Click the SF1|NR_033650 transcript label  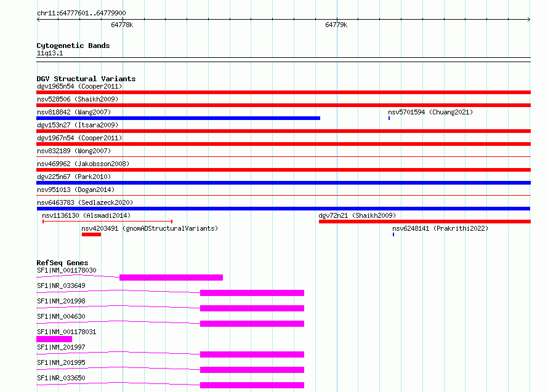coord(61,378)
